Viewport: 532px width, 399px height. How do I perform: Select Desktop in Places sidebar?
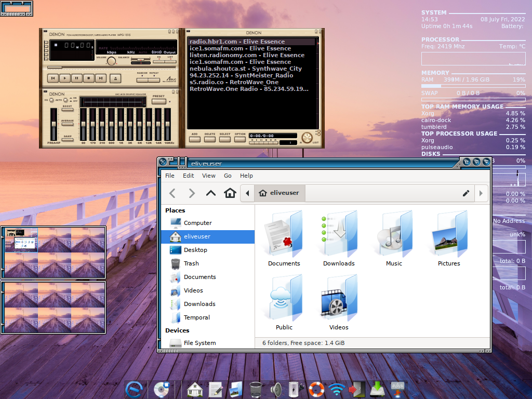(x=208, y=250)
